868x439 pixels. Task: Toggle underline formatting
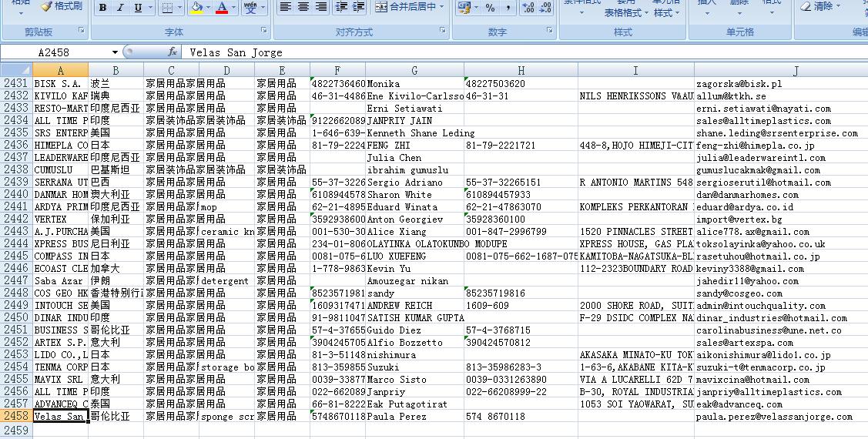(x=137, y=7)
